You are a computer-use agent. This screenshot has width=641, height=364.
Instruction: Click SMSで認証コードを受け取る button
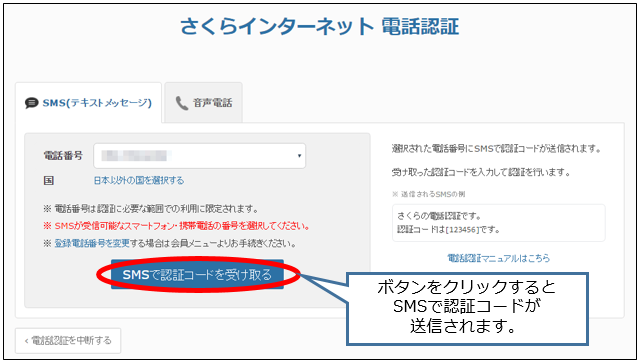click(197, 274)
